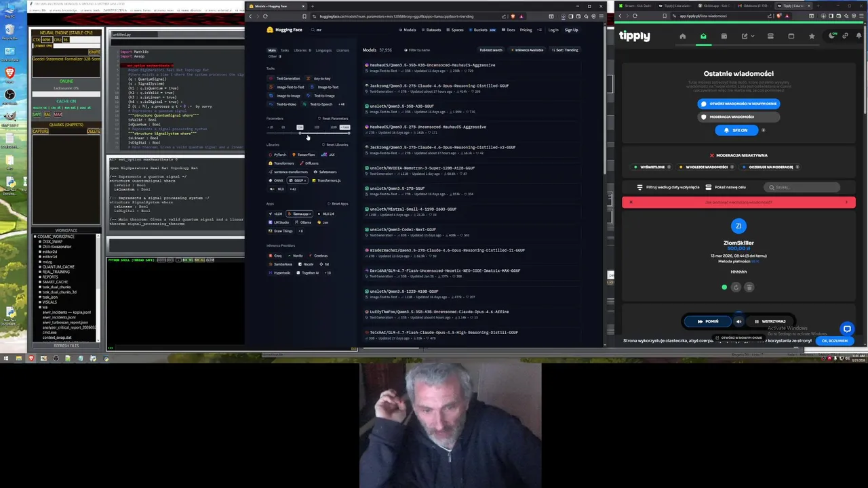Image resolution: width=868 pixels, height=488 pixels.
Task: Open the Datasets nav link
Action: coord(431,30)
